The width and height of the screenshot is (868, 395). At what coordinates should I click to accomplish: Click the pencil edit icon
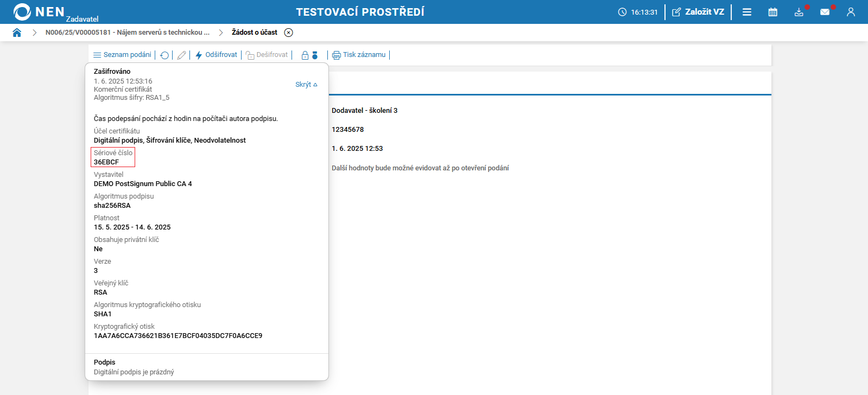[x=182, y=55]
